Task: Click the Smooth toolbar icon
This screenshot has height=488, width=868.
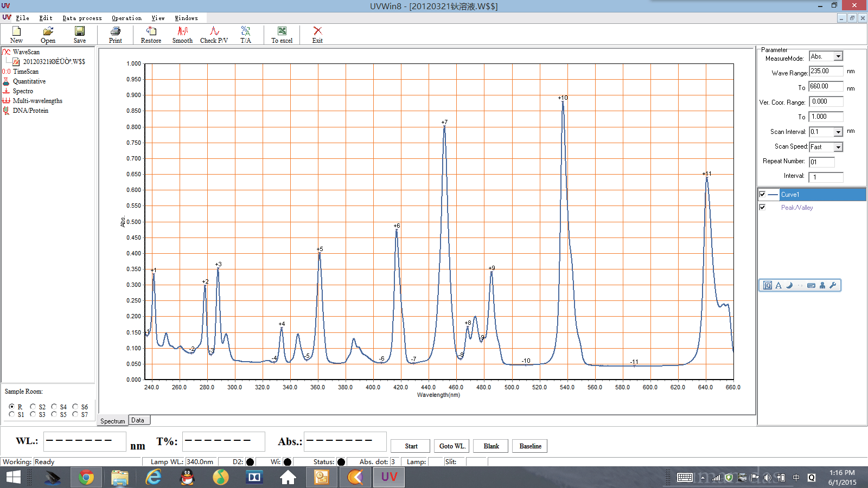Action: pos(182,35)
